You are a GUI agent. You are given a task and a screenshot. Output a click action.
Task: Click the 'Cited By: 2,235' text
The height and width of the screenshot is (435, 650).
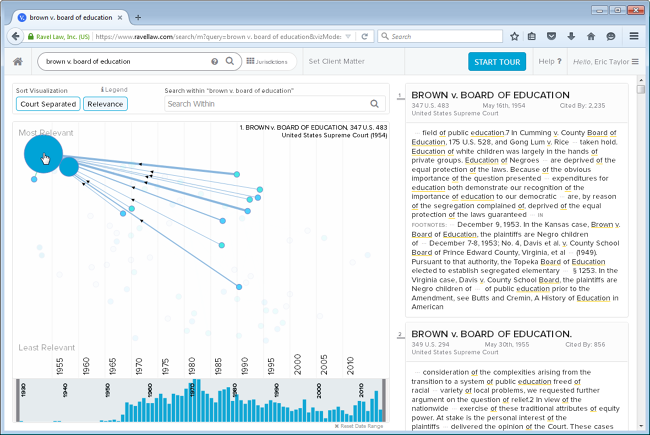pyautogui.click(x=582, y=105)
